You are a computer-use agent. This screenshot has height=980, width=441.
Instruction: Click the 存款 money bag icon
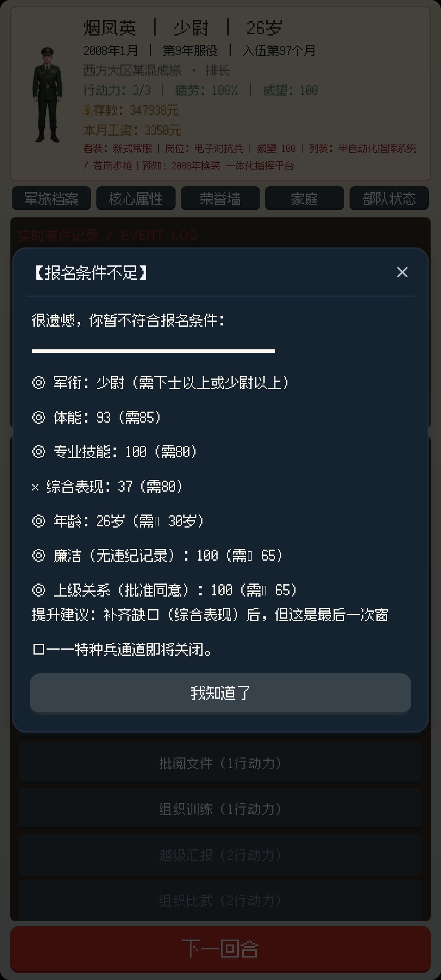(x=87, y=110)
